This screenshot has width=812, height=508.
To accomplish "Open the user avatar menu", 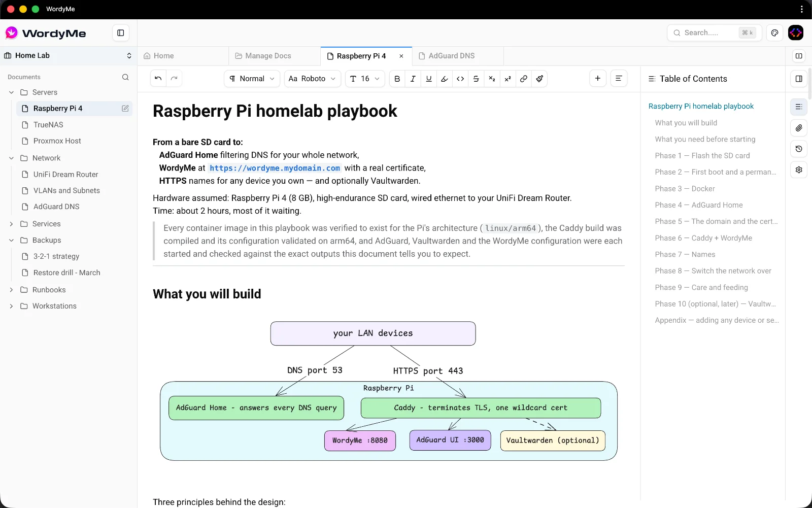I will [796, 33].
